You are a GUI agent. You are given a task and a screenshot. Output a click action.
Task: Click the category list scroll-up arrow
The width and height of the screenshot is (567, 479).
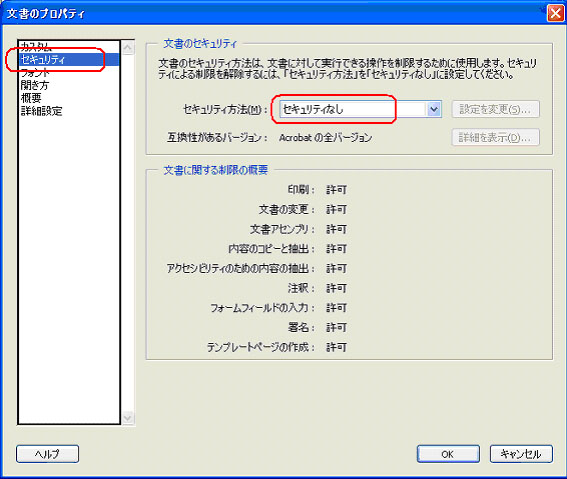click(x=128, y=48)
